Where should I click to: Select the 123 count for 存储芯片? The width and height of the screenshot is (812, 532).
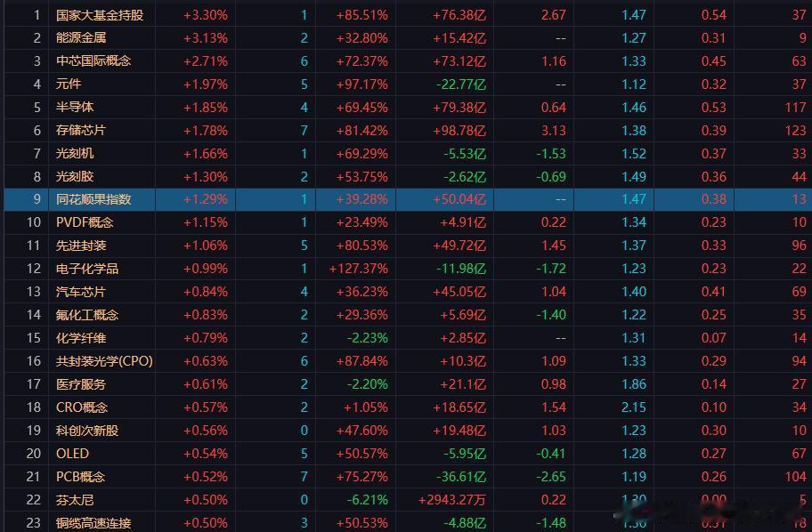pos(795,131)
